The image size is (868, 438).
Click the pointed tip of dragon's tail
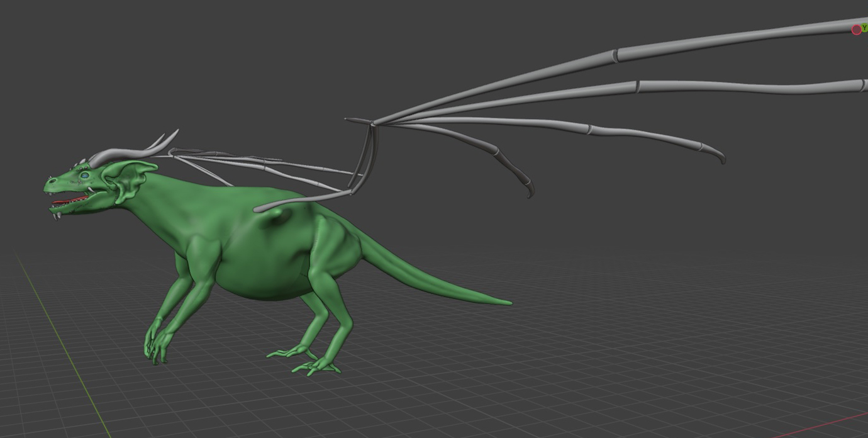508,303
